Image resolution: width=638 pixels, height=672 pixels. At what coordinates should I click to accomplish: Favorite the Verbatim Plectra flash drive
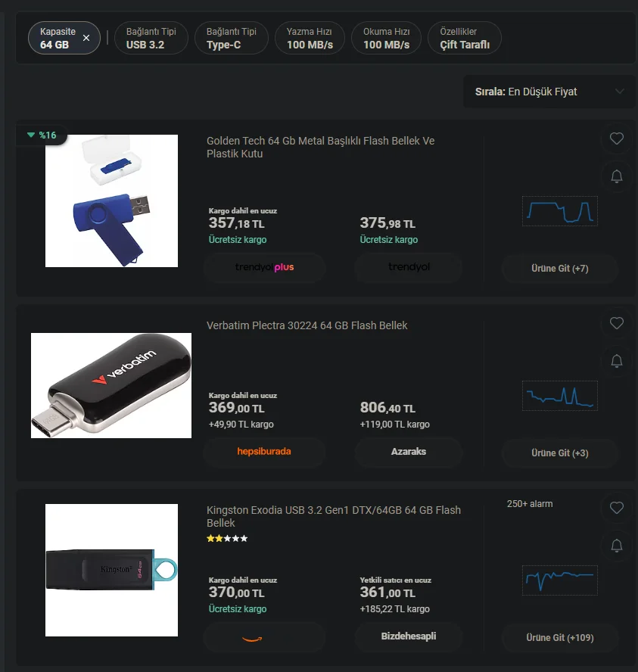(x=616, y=323)
